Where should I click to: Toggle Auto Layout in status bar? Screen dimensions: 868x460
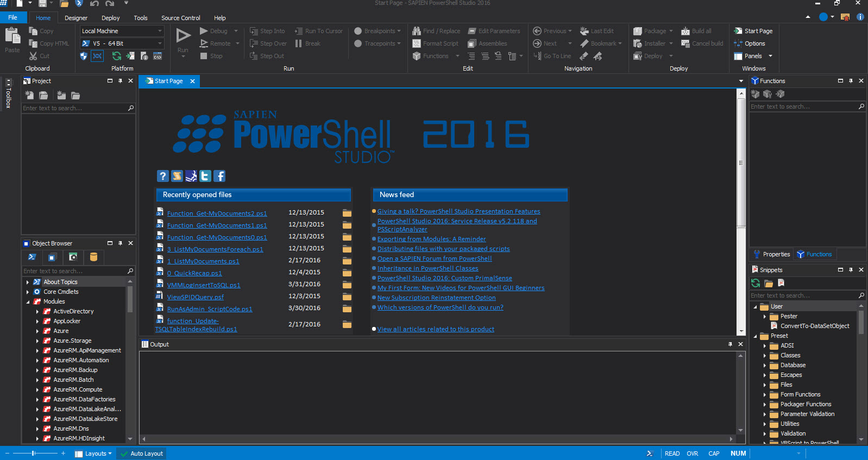142,453
